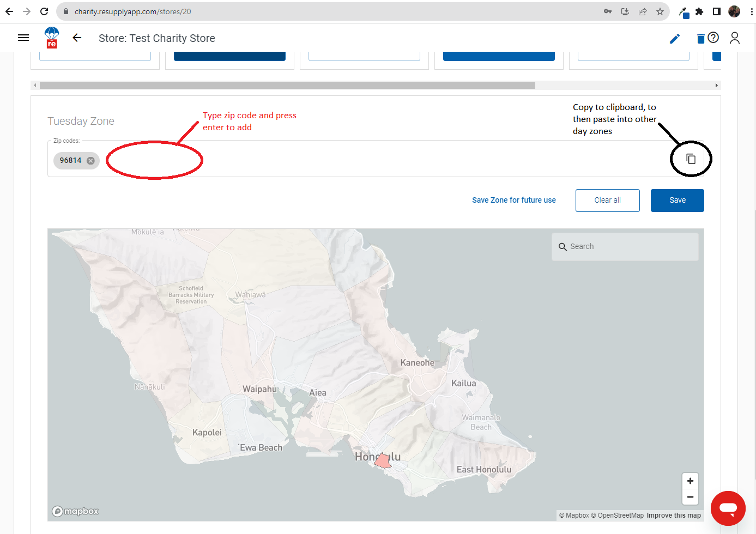The image size is (756, 534).
Task: Click the highlighted red Honolulu zone
Action: coord(383,461)
